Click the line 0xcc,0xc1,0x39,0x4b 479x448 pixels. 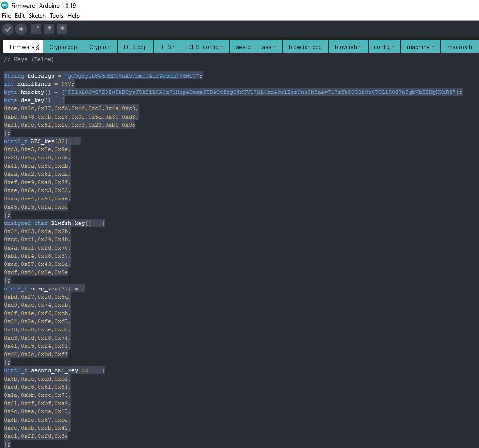pos(37,239)
